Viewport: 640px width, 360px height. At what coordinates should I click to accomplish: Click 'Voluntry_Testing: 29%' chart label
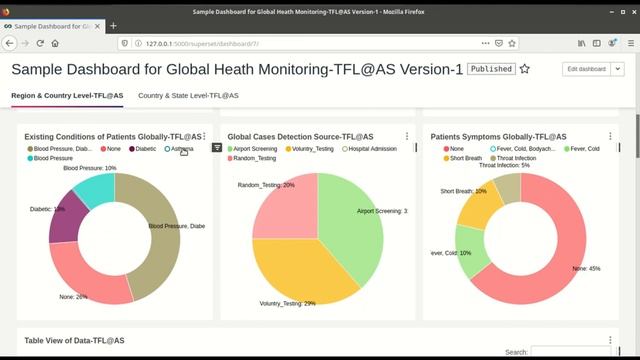[287, 304]
